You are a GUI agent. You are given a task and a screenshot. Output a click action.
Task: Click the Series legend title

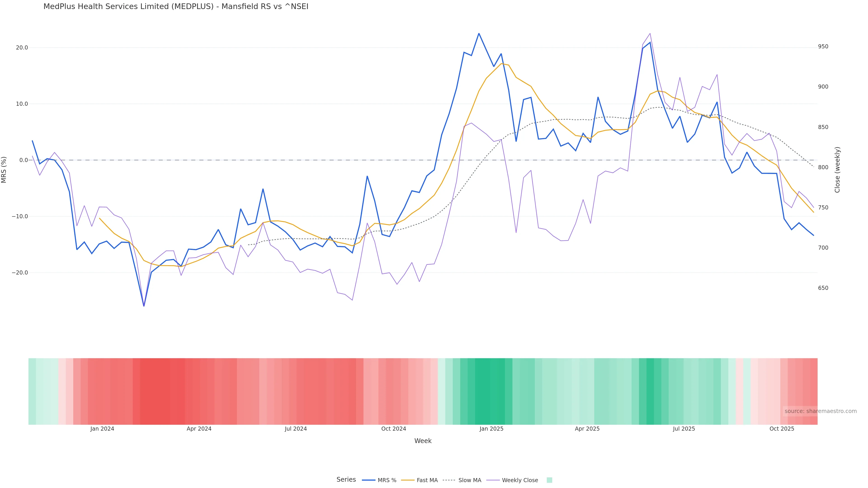tap(346, 480)
